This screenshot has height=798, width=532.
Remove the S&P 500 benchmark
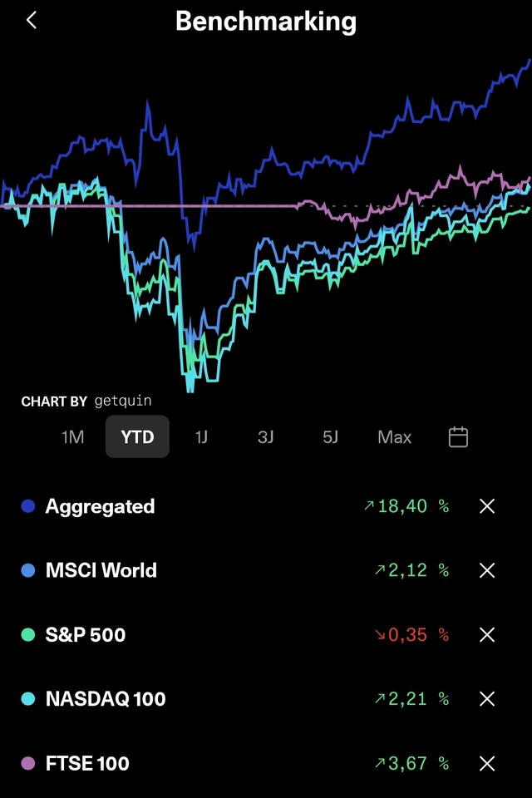(487, 635)
